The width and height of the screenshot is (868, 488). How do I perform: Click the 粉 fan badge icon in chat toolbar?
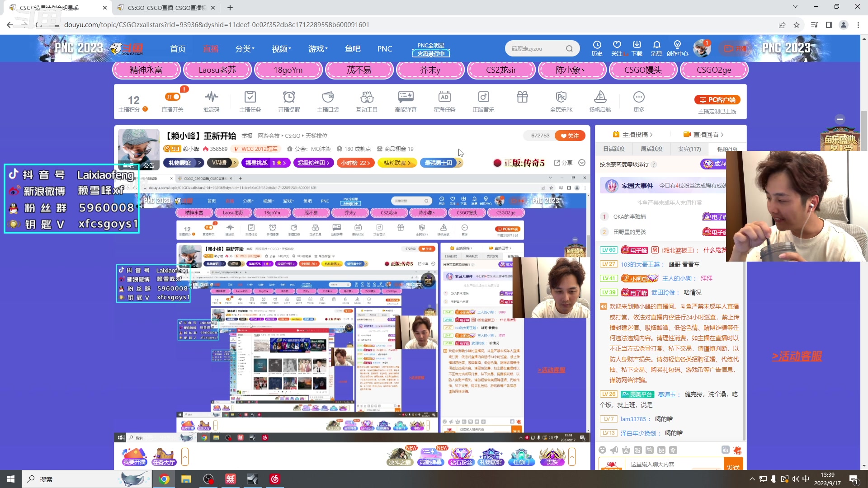[x=637, y=450]
